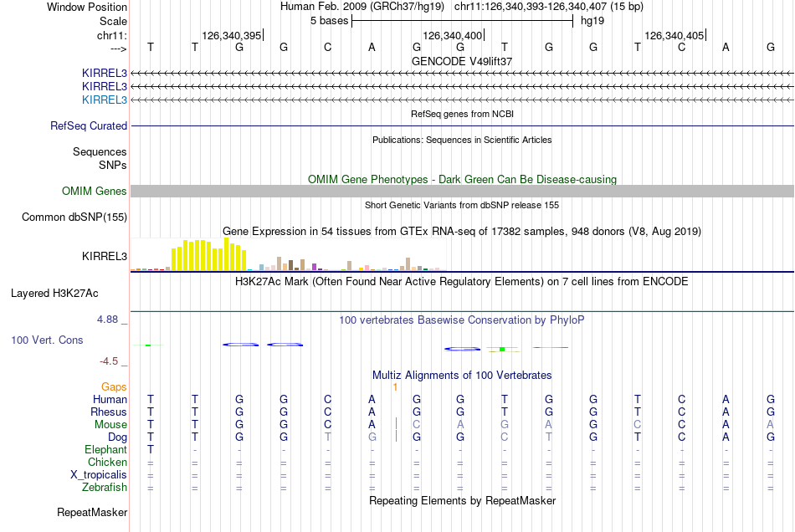Click the 126,340,405 ruler position

674,35
